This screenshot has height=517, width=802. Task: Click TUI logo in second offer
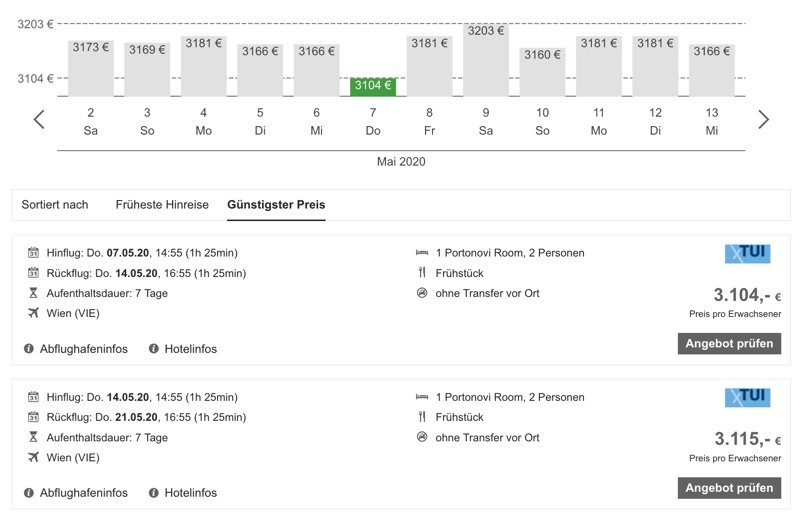[747, 398]
